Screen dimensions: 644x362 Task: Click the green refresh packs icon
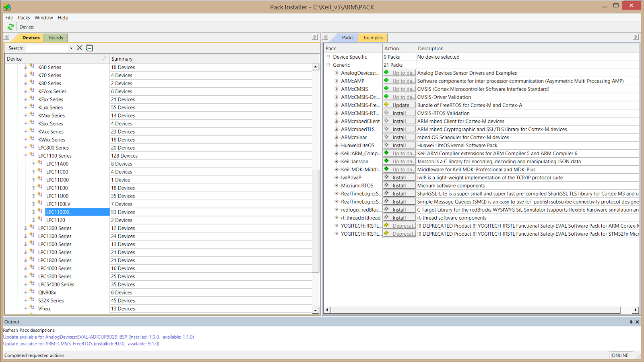coord(11,27)
